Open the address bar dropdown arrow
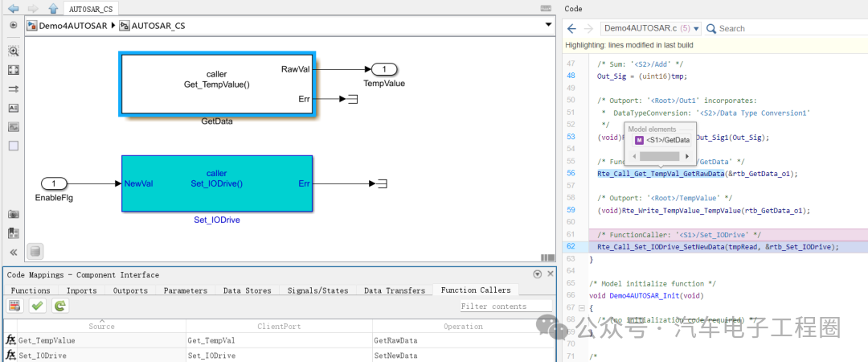868x362 pixels. (x=548, y=25)
